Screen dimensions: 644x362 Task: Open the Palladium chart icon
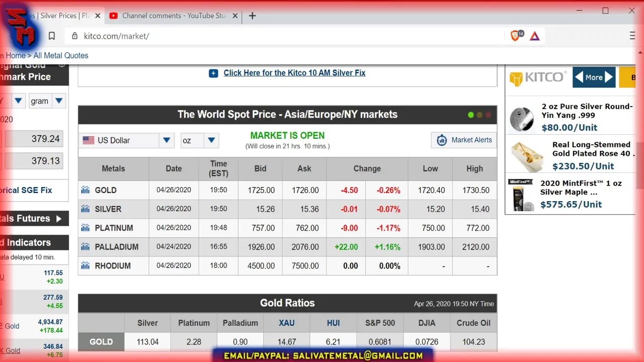[86, 247]
